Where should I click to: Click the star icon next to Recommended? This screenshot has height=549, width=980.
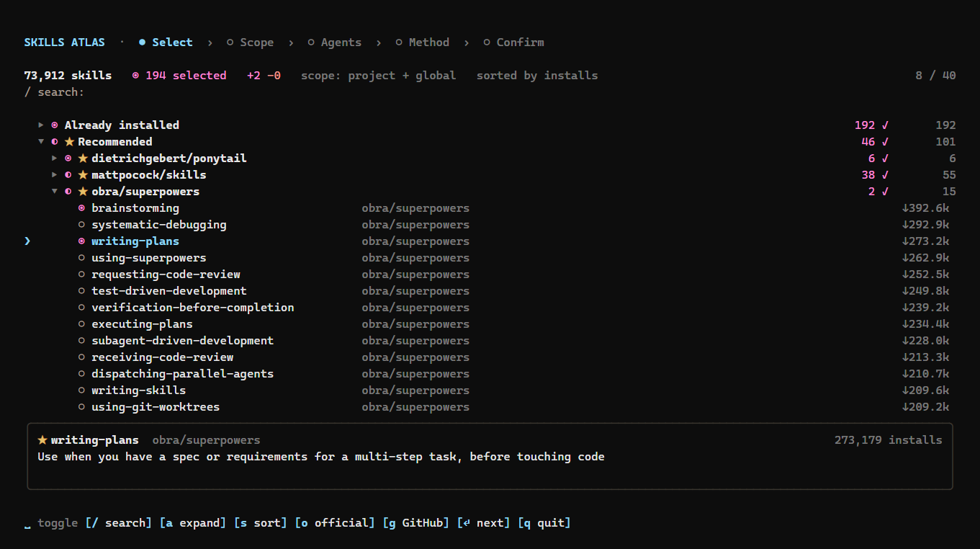pos(69,142)
